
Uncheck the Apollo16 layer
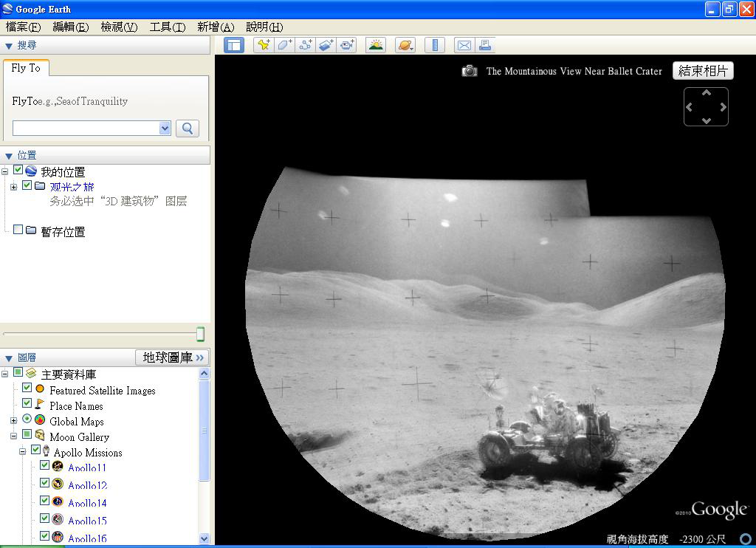point(44,536)
